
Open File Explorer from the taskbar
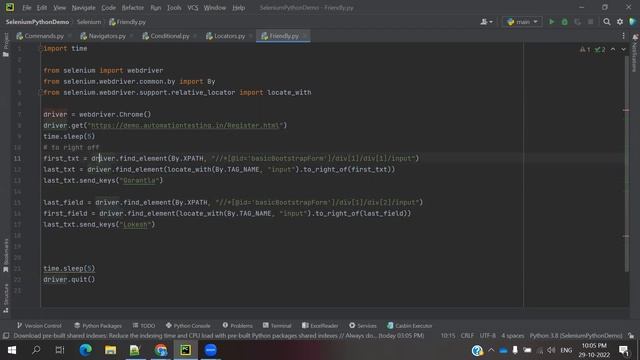(x=110, y=350)
